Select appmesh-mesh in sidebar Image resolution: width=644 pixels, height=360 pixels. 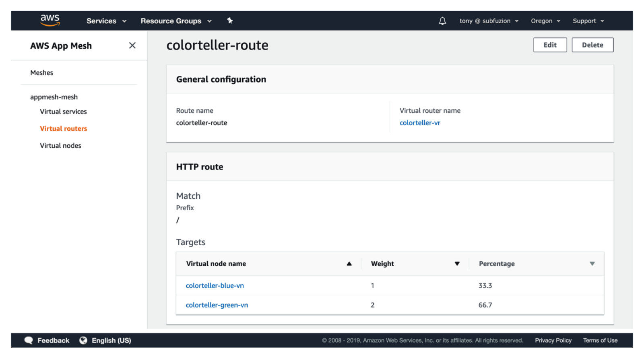tap(54, 97)
